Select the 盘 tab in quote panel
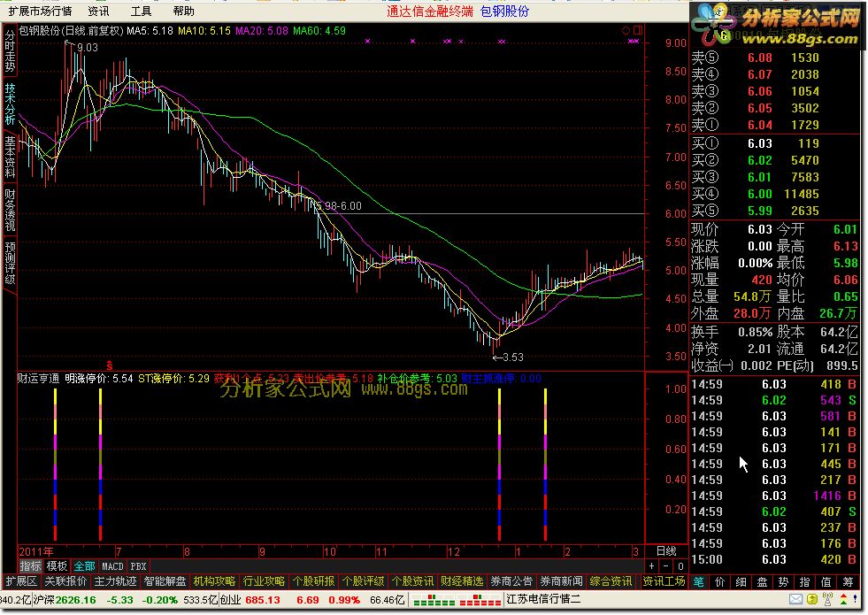This screenshot has height=615, width=868. 763,581
